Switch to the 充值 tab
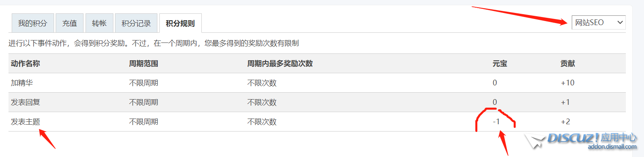Viewport: 644px width, 157px height. (69, 23)
